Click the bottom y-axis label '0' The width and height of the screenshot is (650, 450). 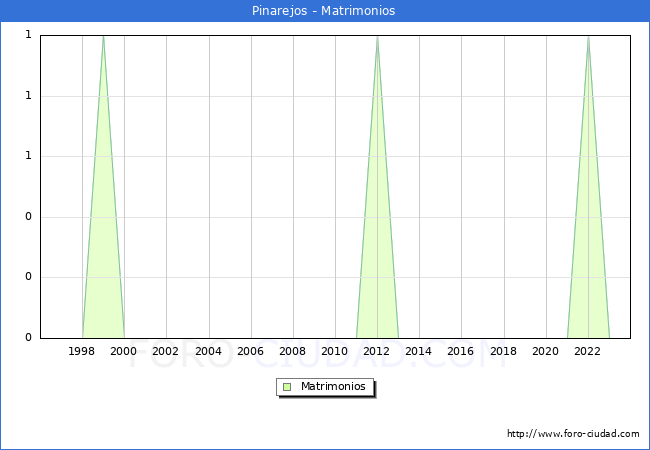(x=29, y=338)
